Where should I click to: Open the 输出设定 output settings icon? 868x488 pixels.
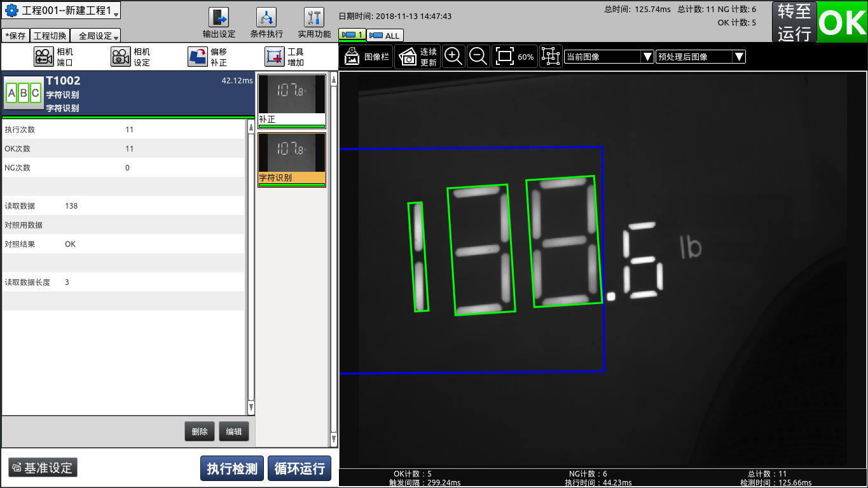pos(219,23)
